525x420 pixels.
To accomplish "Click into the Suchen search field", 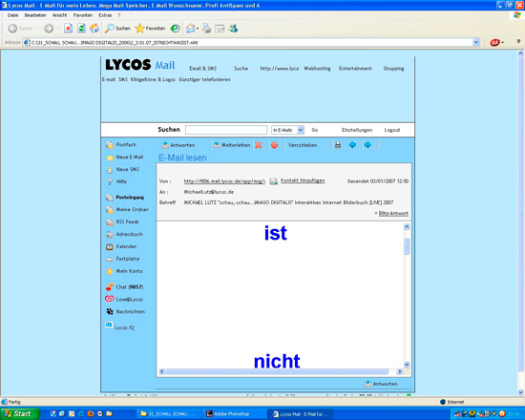I will (x=226, y=130).
